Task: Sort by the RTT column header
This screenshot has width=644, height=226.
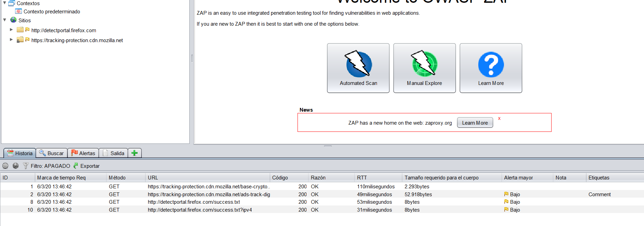Action: pos(379,177)
